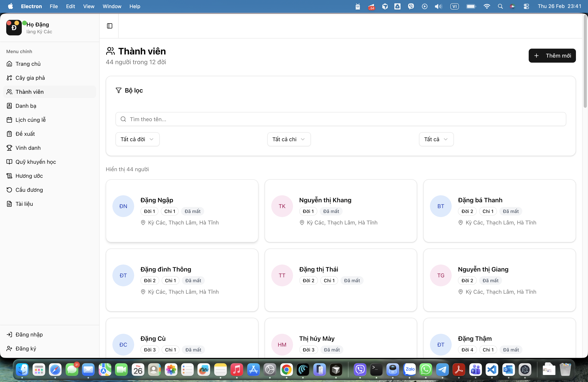Open the Tất cả status dropdown

pyautogui.click(x=436, y=139)
